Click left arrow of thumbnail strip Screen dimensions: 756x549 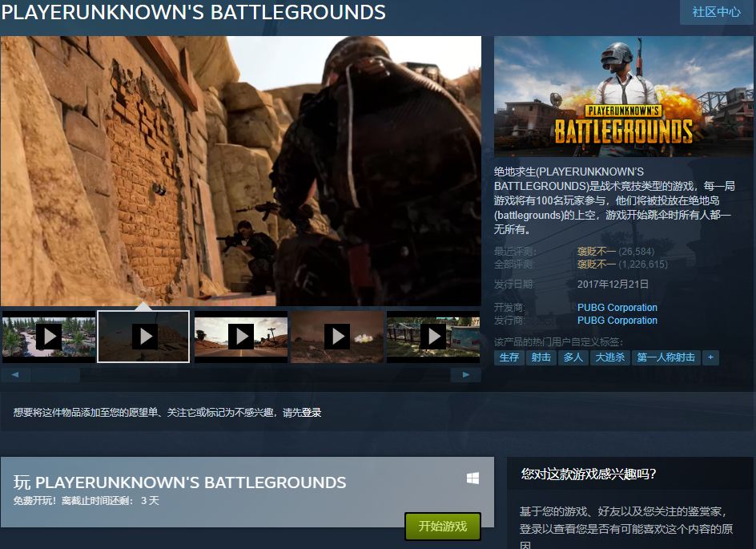(x=15, y=375)
